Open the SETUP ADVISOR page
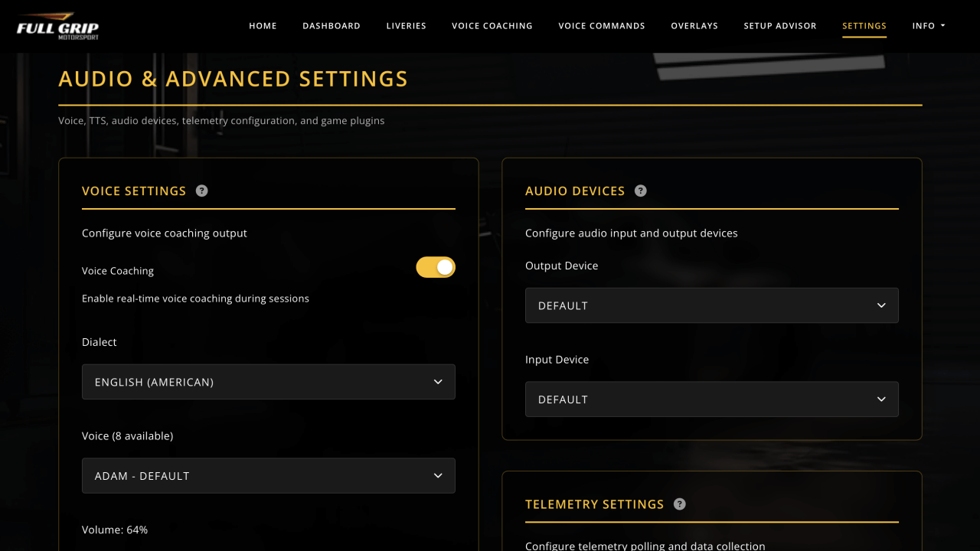Screen dimensions: 980x551 coord(780,25)
